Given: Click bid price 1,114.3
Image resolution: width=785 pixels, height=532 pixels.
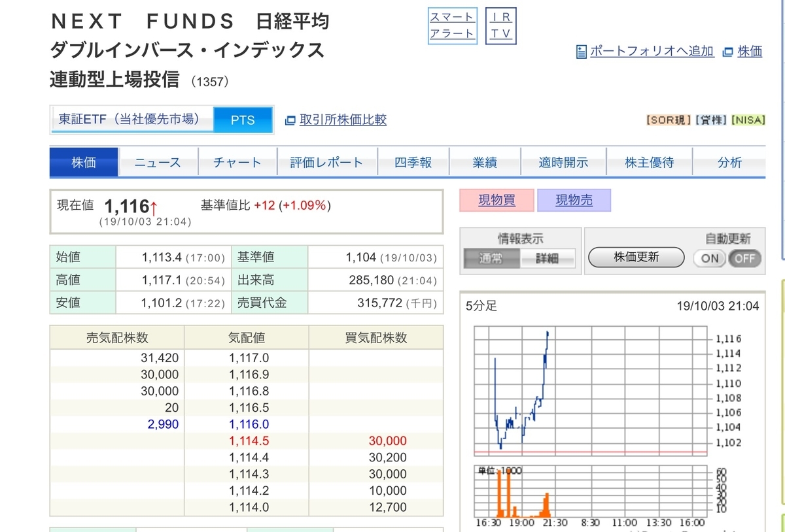Looking at the screenshot, I should (x=249, y=474).
